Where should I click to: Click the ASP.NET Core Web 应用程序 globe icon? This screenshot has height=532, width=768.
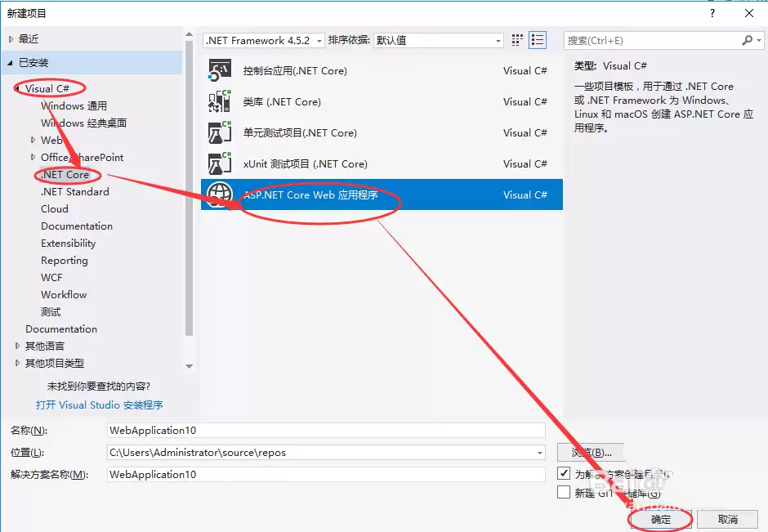pos(220,194)
